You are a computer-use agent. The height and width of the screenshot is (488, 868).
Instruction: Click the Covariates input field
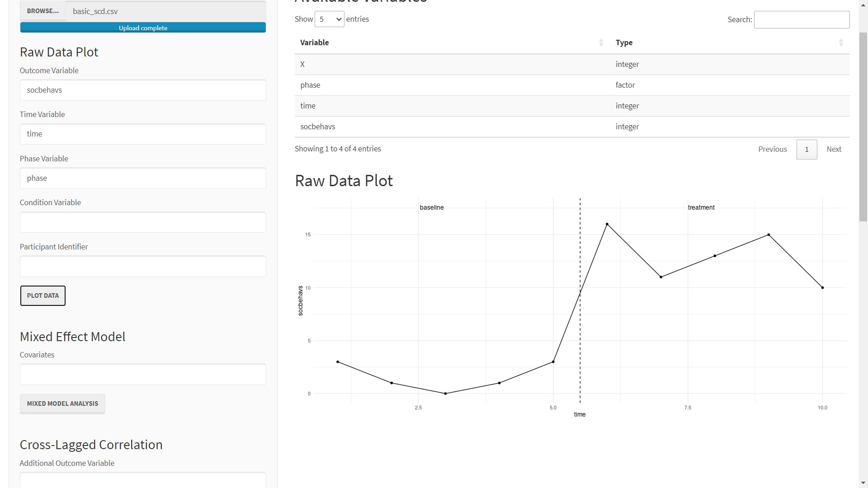(x=143, y=374)
